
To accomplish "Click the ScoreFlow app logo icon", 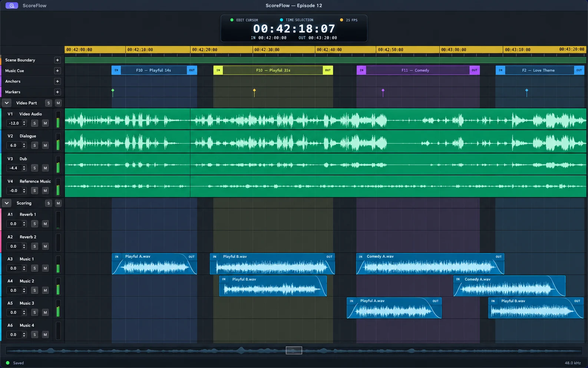I will (x=12, y=6).
